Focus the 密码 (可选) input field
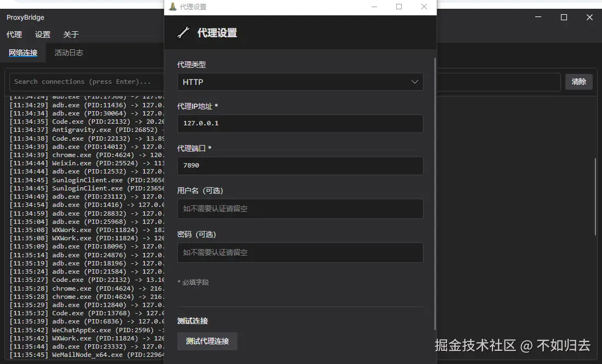The image size is (602, 364). 300,253
